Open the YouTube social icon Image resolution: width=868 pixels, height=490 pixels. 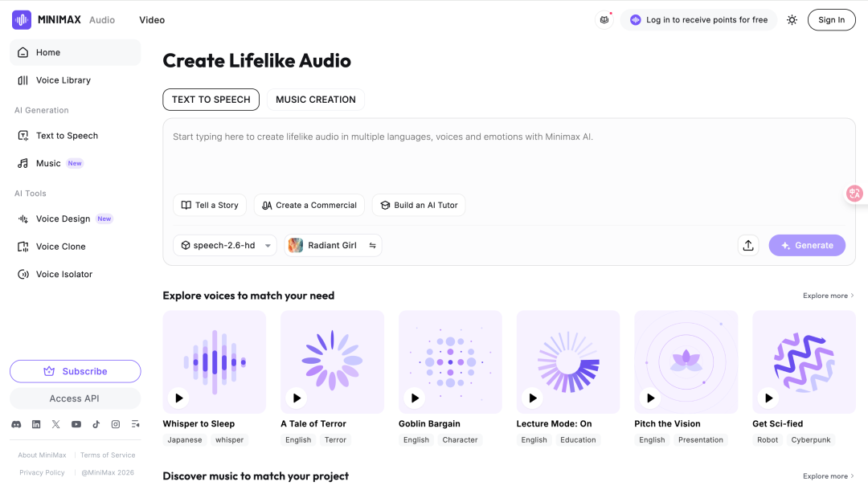pos(76,424)
